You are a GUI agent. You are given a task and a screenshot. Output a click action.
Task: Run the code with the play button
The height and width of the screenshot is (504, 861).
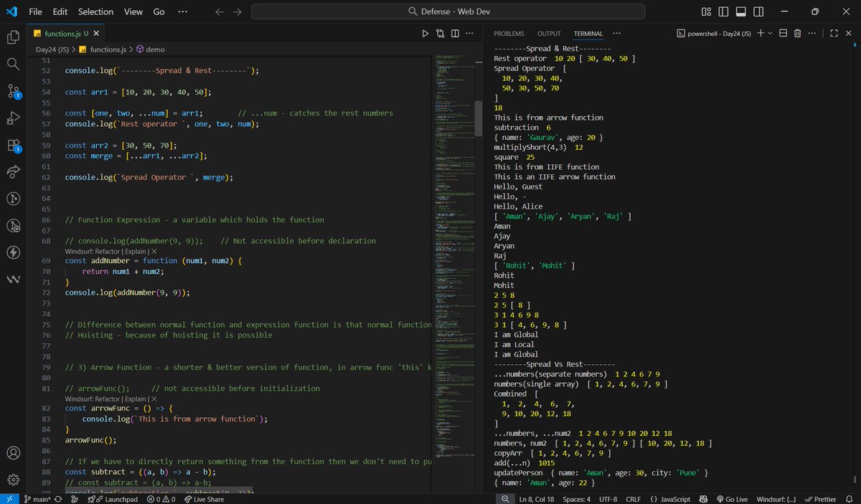coord(425,33)
